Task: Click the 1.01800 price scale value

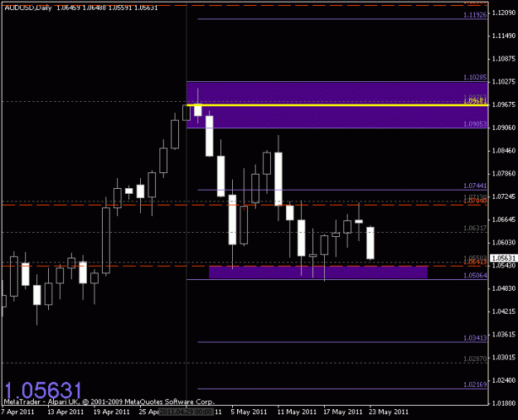Action: 504,403
